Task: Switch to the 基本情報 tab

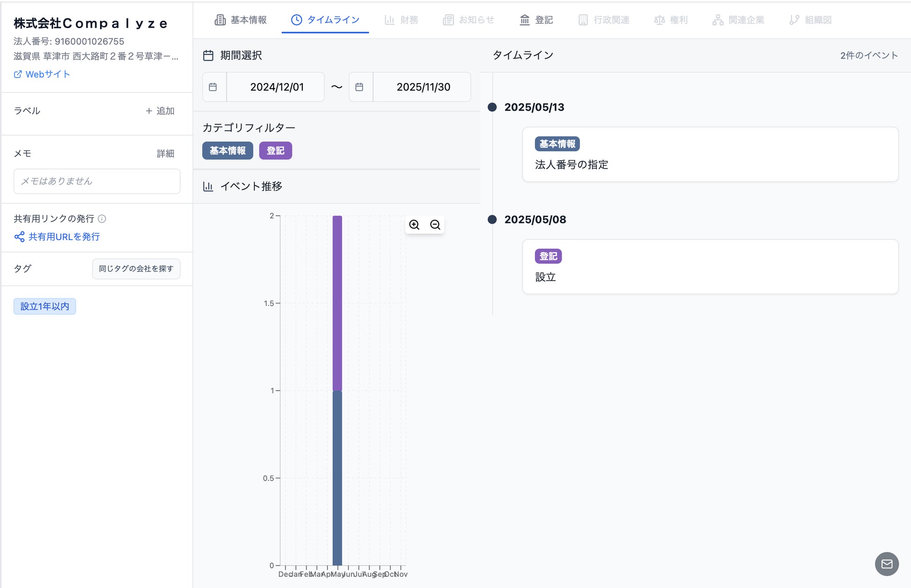Action: click(x=241, y=20)
